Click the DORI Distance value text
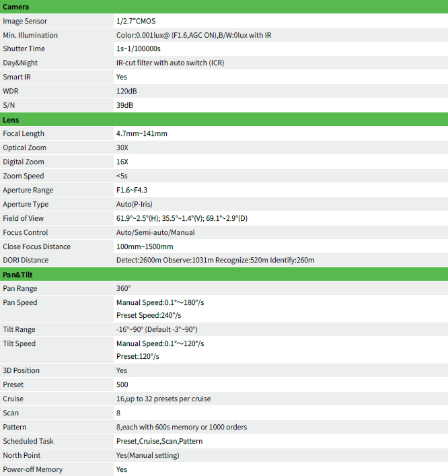448x476 pixels. [215, 260]
